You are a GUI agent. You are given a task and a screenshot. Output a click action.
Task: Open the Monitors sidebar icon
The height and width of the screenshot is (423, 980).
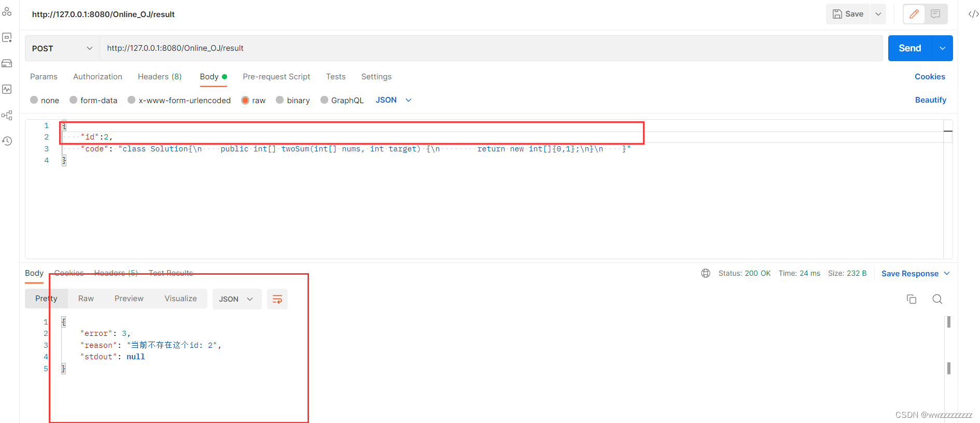7,89
